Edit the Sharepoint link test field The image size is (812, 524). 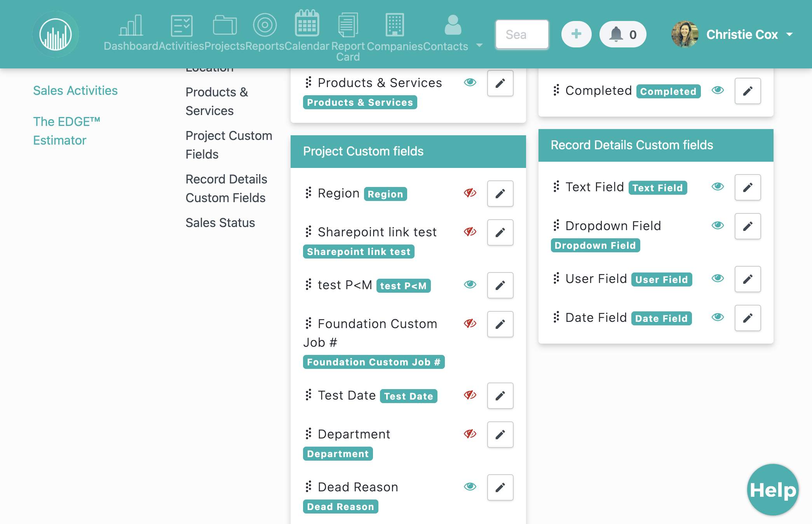coord(500,232)
